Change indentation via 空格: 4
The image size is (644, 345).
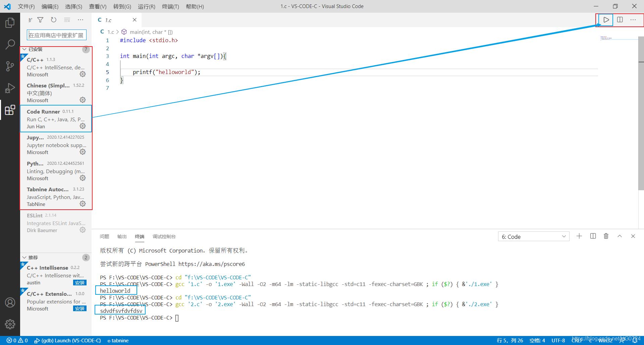pos(537,340)
